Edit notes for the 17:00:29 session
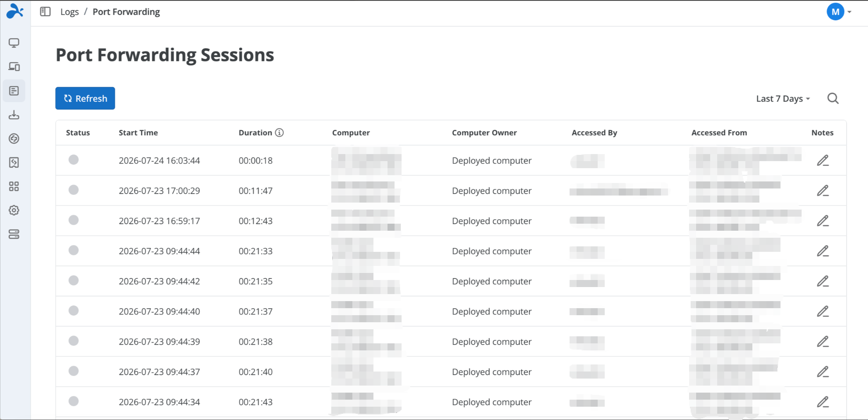 click(823, 191)
